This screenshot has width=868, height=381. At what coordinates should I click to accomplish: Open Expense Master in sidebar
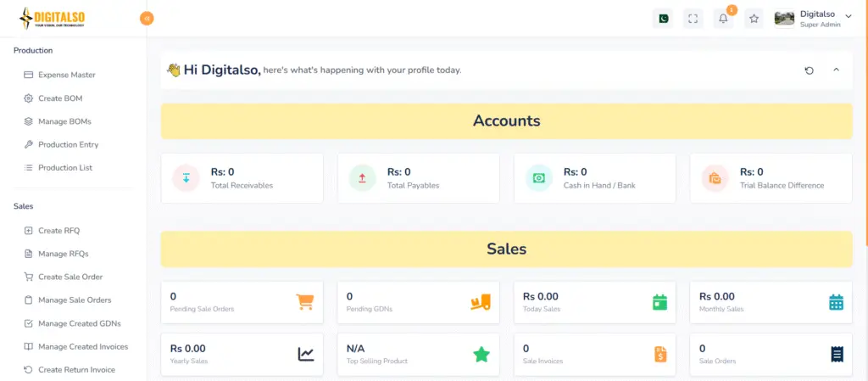click(x=64, y=75)
